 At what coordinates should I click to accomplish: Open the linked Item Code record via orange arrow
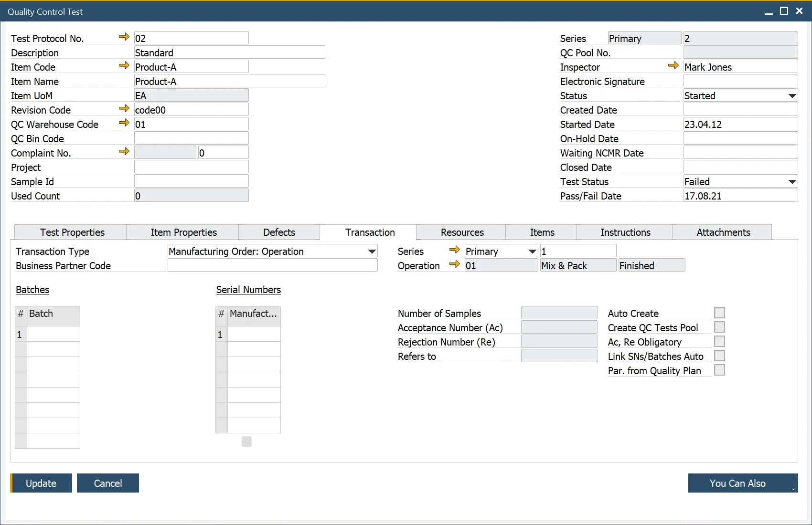click(124, 65)
